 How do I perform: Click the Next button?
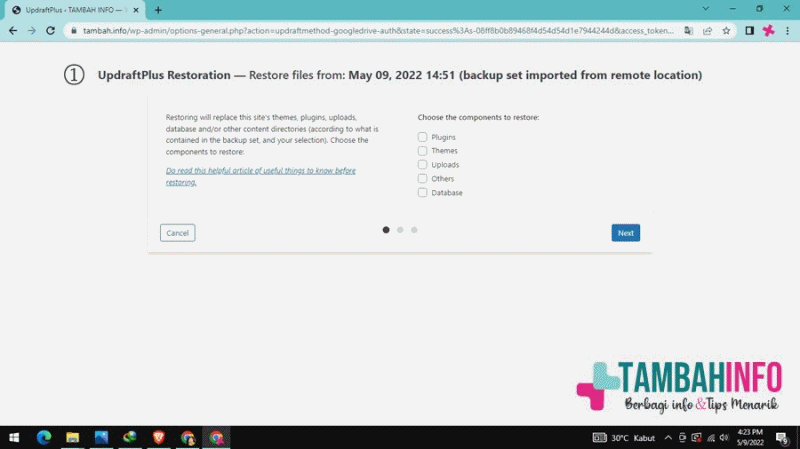(626, 233)
